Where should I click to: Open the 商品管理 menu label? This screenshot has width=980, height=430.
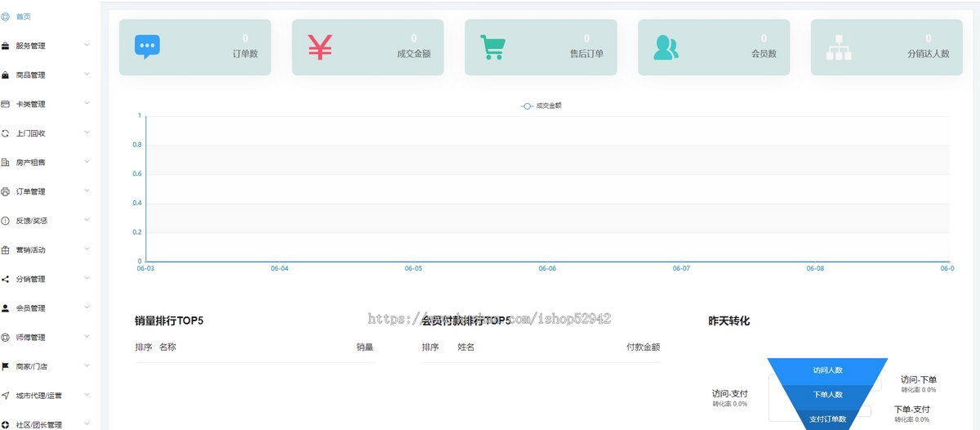pos(31,75)
